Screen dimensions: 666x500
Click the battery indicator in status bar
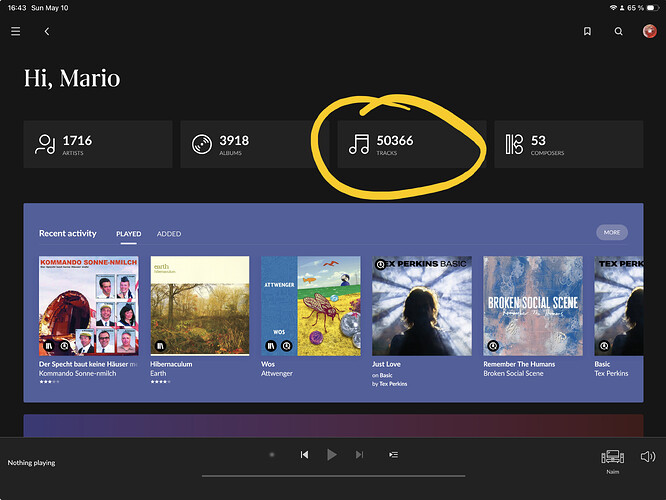(x=653, y=8)
